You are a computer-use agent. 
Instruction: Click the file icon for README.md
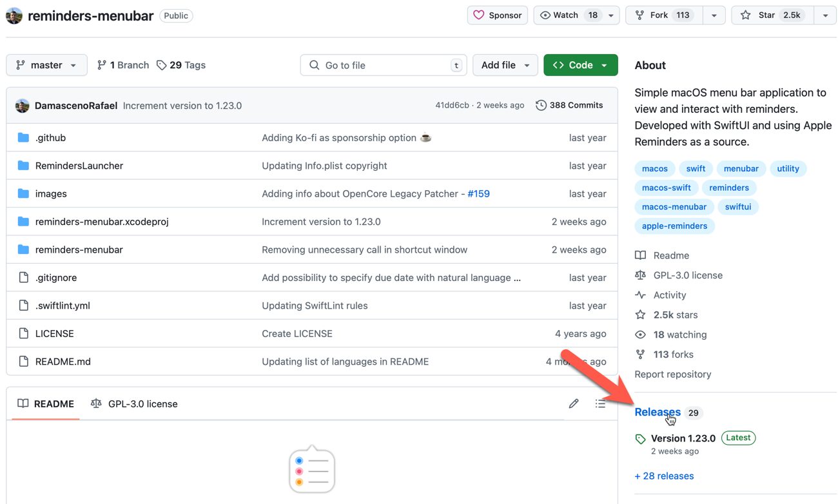click(24, 362)
